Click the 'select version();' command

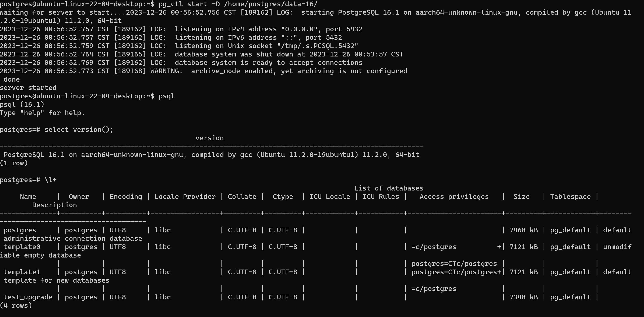tap(79, 130)
